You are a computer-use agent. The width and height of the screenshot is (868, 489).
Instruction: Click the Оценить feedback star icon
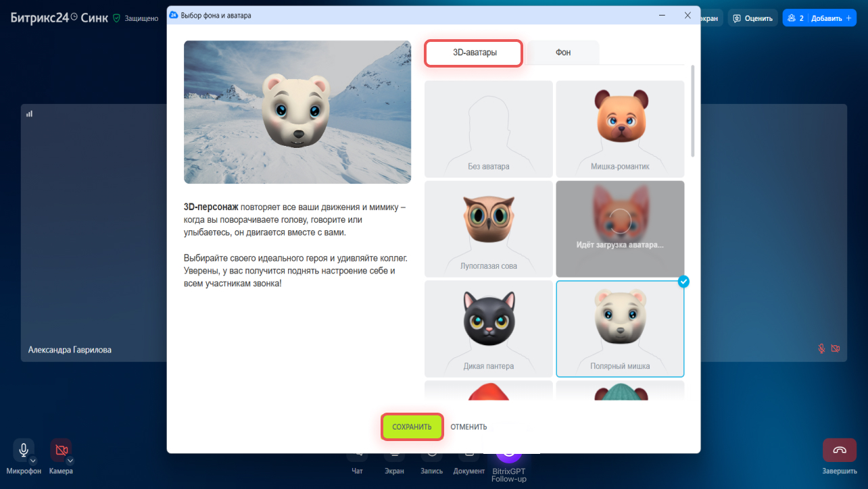click(738, 18)
